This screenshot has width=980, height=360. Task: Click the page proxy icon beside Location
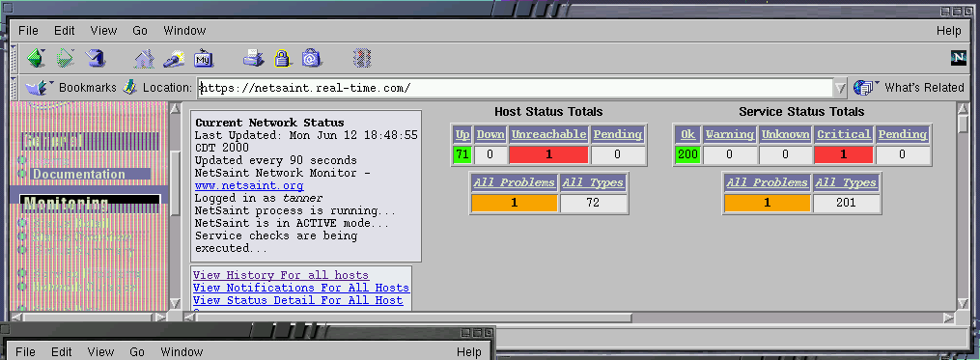pyautogui.click(x=129, y=87)
